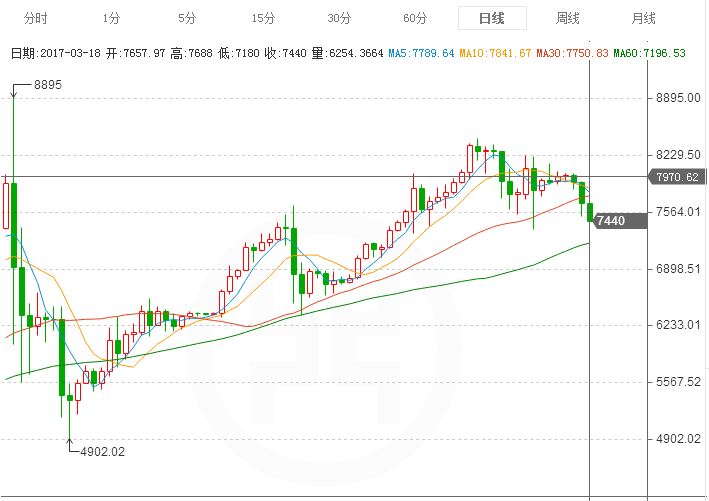Select the active 日线 daily tab
The height and width of the screenshot is (501, 709).
click(492, 18)
